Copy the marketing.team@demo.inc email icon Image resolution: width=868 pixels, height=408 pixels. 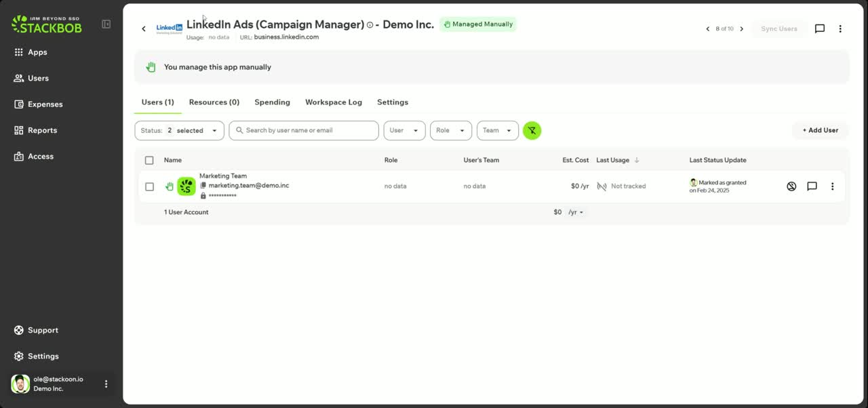coord(203,186)
